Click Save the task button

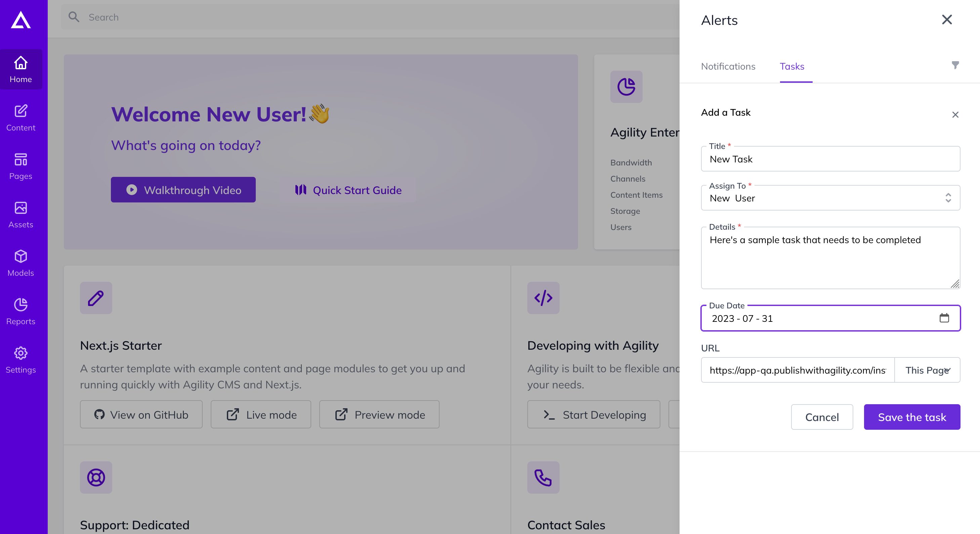pyautogui.click(x=912, y=417)
